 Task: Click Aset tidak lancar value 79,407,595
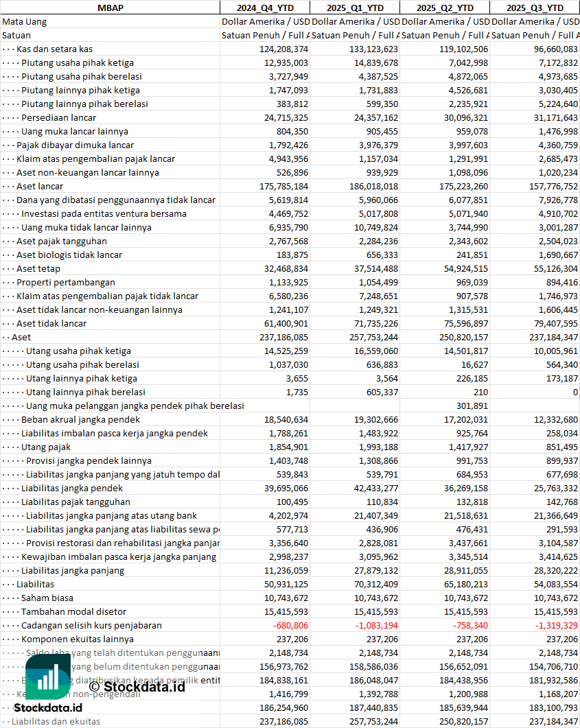pyautogui.click(x=556, y=324)
